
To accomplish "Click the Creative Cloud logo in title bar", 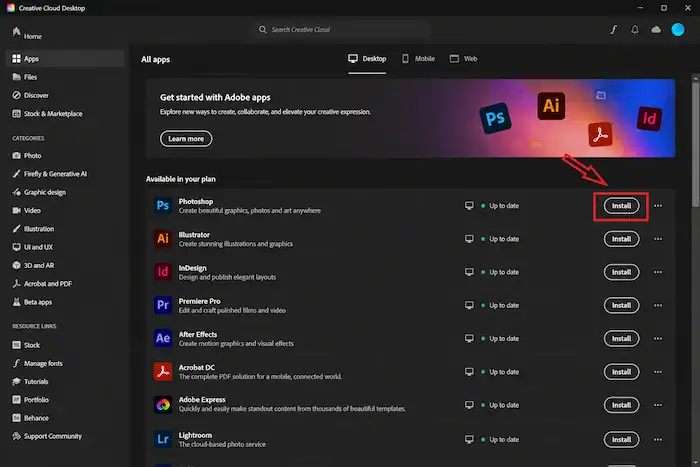I will [x=11, y=8].
